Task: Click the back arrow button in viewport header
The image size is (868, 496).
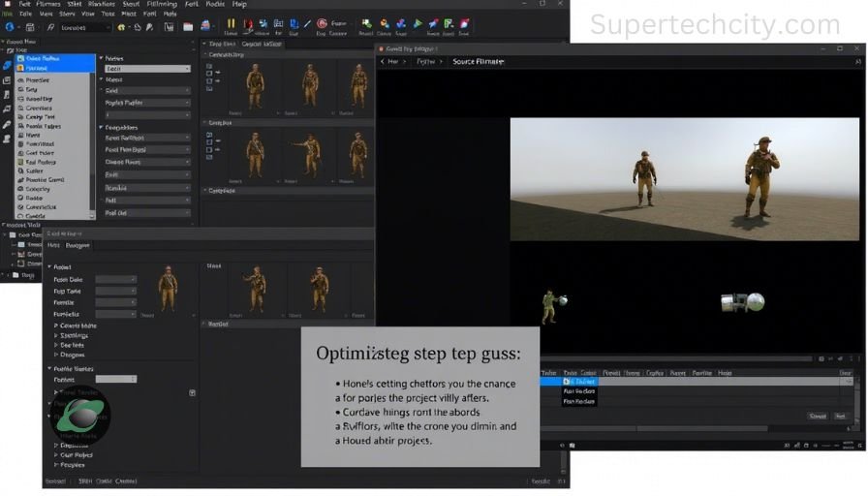Action: click(384, 61)
